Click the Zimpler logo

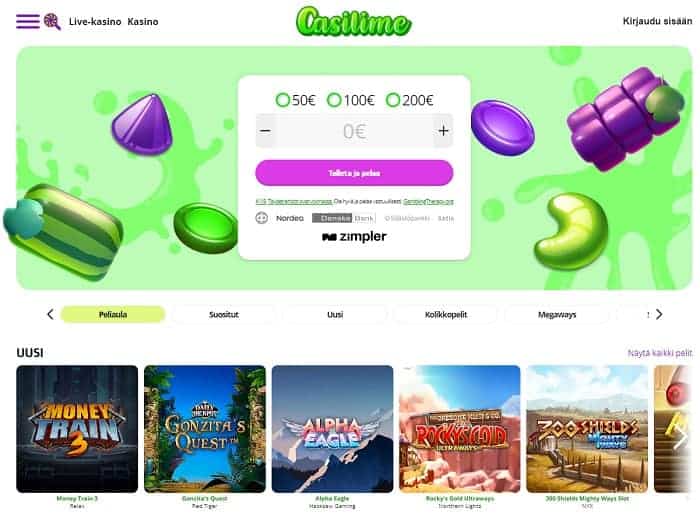tap(354, 237)
